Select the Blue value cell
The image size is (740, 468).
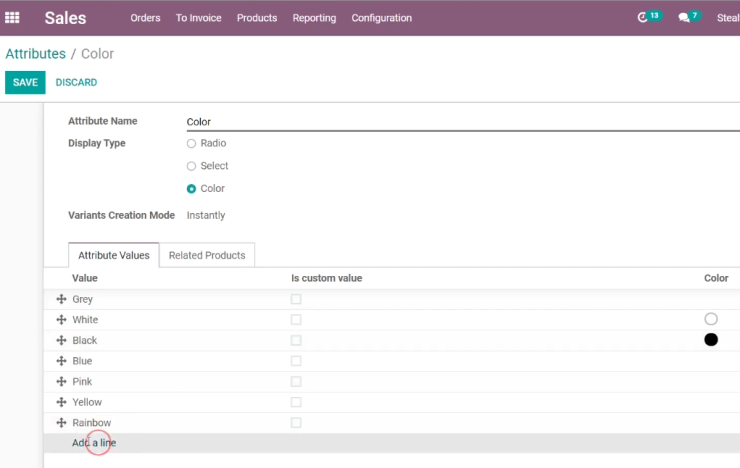(82, 361)
